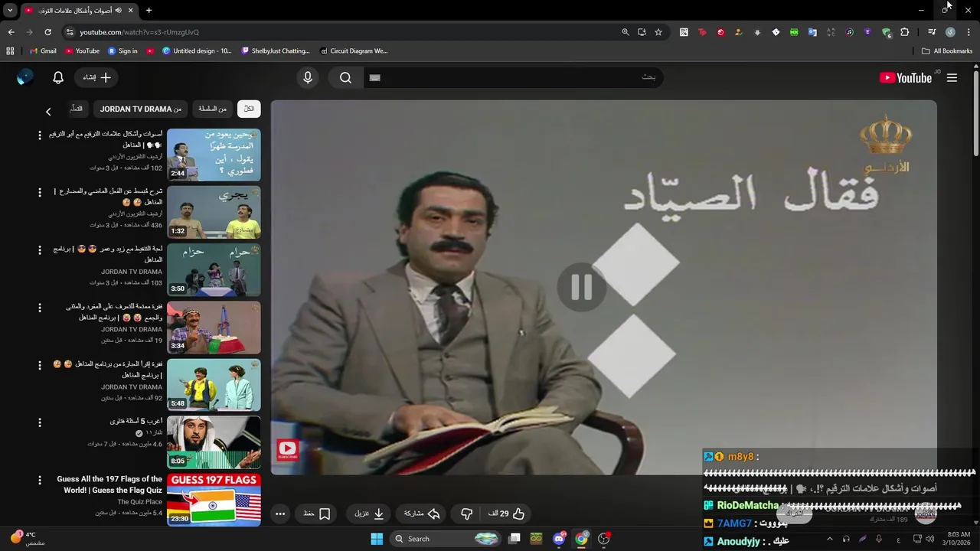Click into the YouTube search field
Screen dimensions: 980x551
coord(513,77)
